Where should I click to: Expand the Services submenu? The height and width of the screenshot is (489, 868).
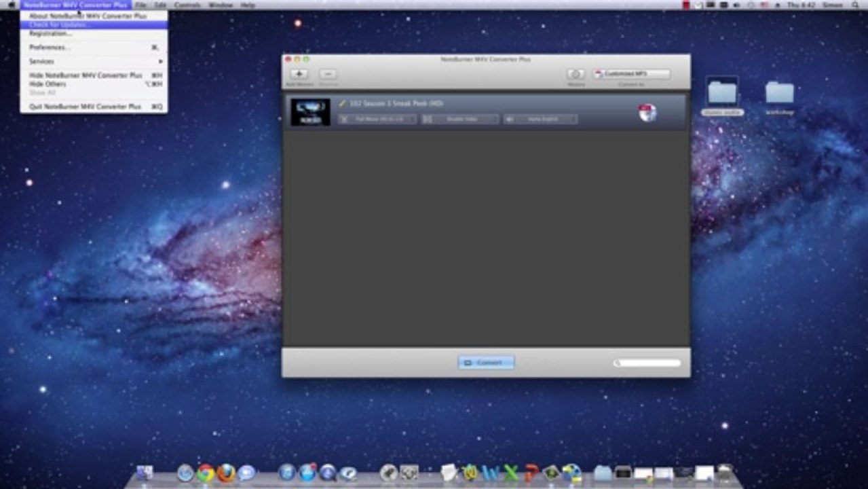tap(94, 61)
